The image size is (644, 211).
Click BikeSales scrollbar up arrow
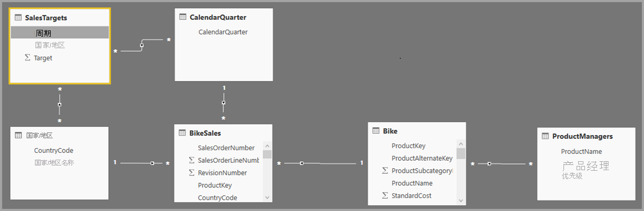267,146
